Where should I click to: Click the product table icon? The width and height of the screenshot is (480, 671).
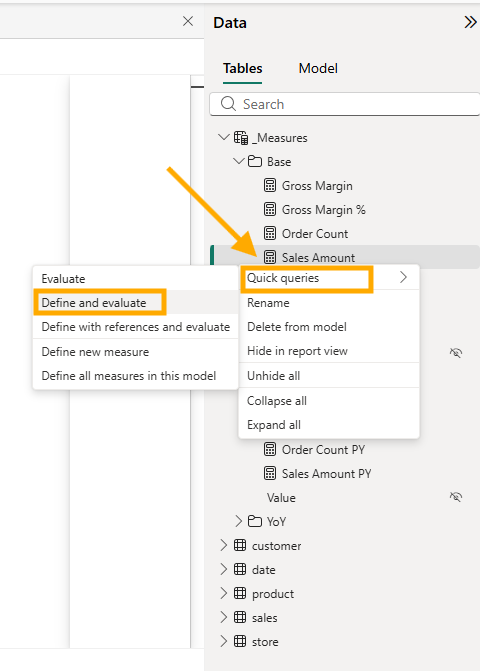[240, 593]
